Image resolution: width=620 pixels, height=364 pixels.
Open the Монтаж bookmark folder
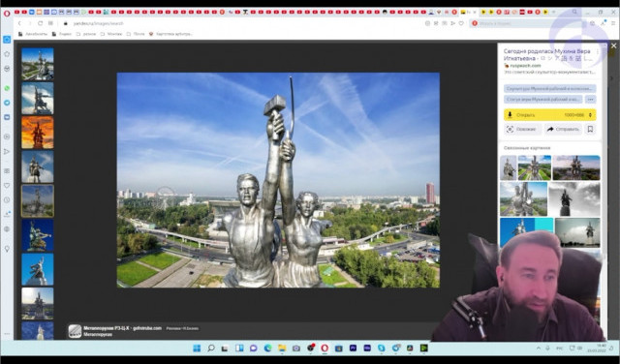[111, 34]
